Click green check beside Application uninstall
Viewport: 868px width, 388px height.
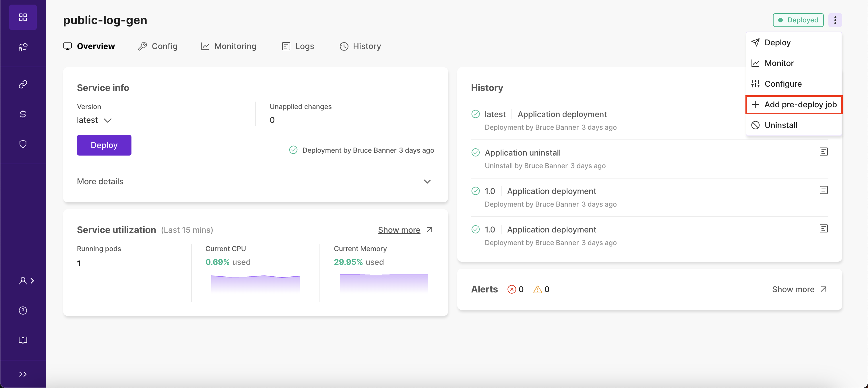click(475, 153)
